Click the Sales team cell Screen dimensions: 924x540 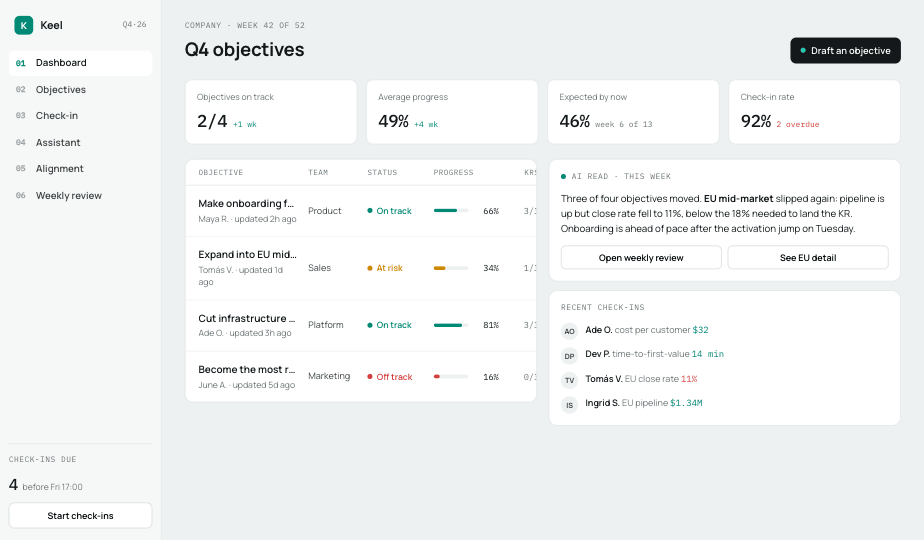click(x=319, y=268)
